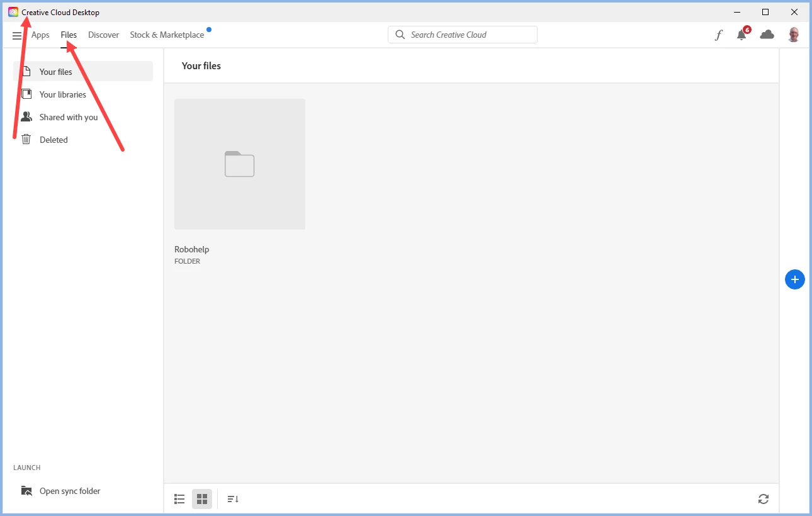Image resolution: width=812 pixels, height=516 pixels.
Task: Click the refresh sync icon
Action: tap(764, 499)
